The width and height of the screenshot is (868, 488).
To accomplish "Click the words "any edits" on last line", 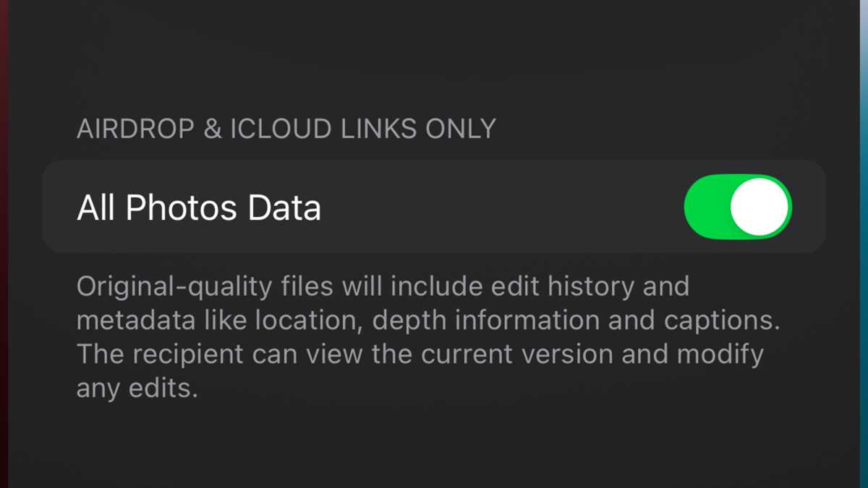I will (x=137, y=389).
